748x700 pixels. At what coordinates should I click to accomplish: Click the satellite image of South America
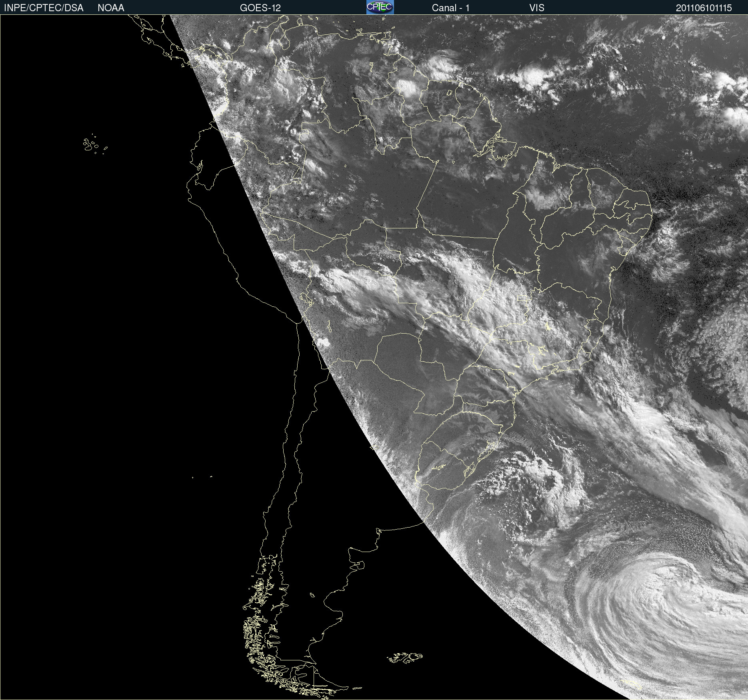[374, 357]
